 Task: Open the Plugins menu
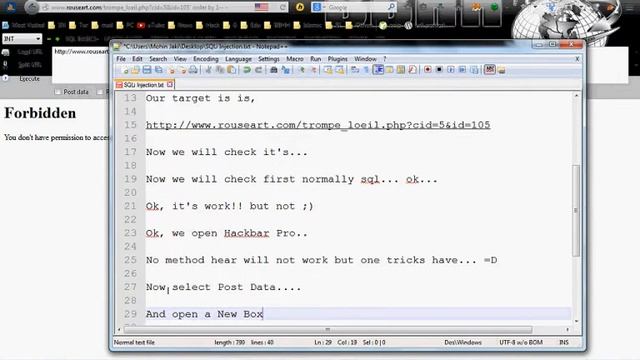click(338, 59)
